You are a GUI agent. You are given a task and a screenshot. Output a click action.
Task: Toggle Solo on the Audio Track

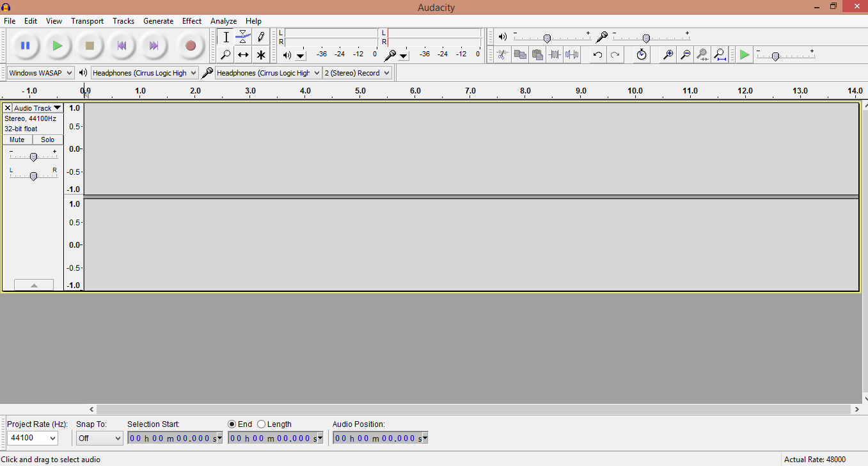point(48,140)
